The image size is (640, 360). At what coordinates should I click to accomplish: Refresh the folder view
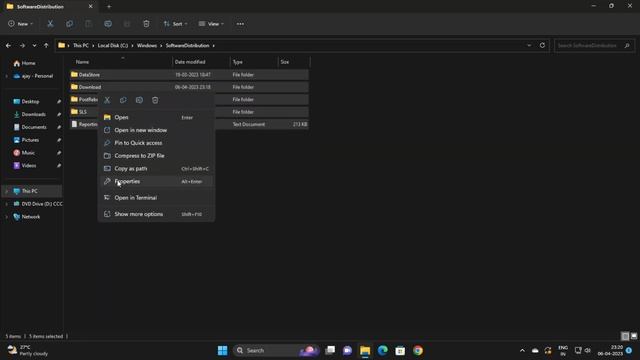click(542, 45)
